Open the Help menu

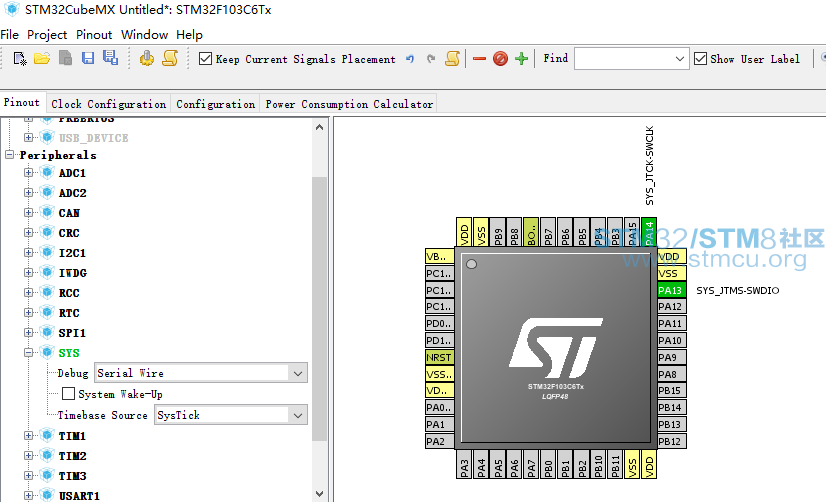[189, 35]
